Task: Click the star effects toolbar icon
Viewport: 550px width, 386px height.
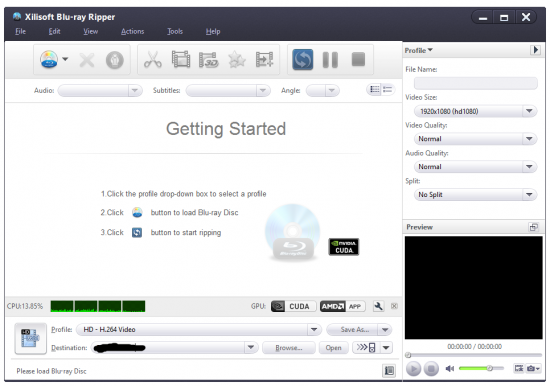Action: coord(237,60)
